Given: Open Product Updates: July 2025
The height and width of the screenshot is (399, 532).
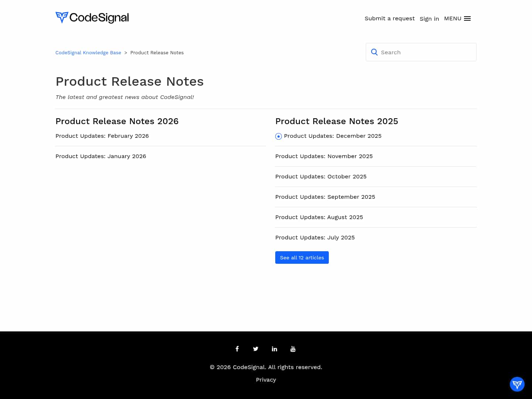Looking at the screenshot, I should (x=315, y=238).
